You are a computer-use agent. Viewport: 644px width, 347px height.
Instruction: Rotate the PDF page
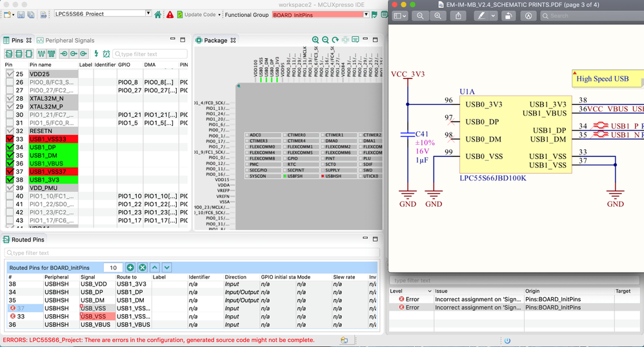tap(508, 16)
